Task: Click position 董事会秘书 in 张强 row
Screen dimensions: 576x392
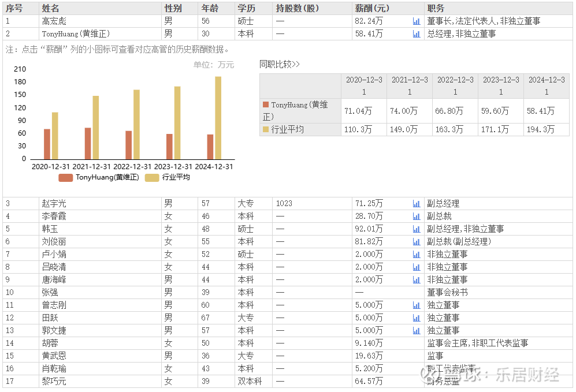Action: pyautogui.click(x=447, y=293)
